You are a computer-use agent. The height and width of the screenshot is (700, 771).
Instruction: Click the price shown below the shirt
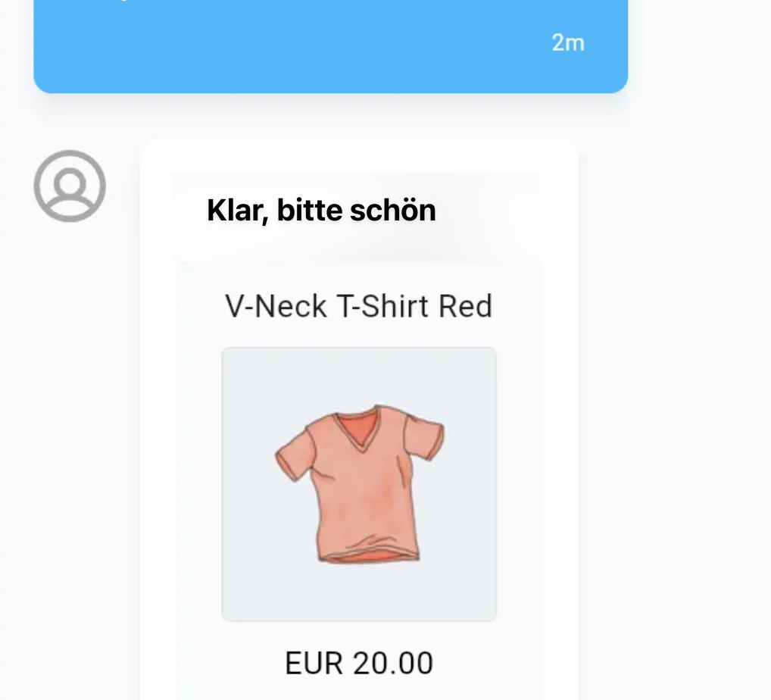(357, 662)
